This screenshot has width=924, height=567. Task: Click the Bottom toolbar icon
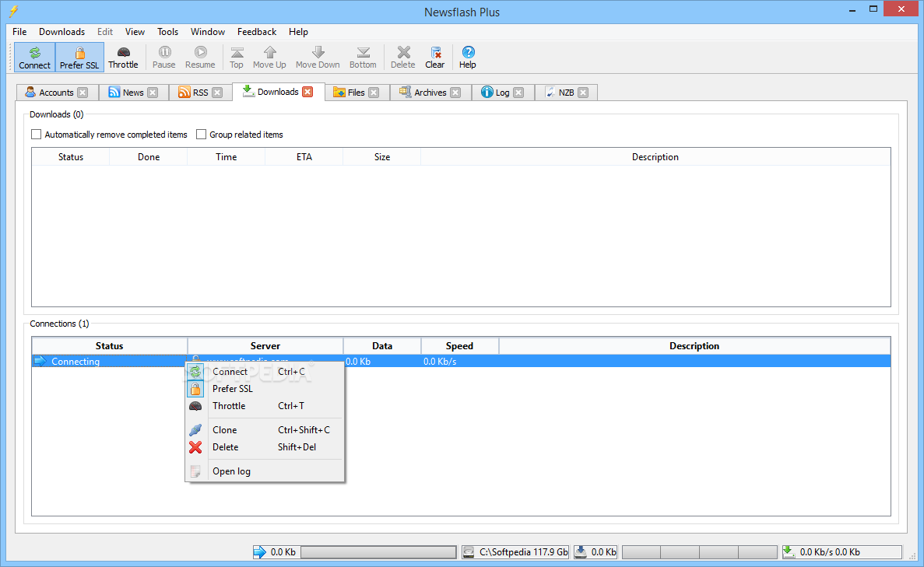coord(363,57)
